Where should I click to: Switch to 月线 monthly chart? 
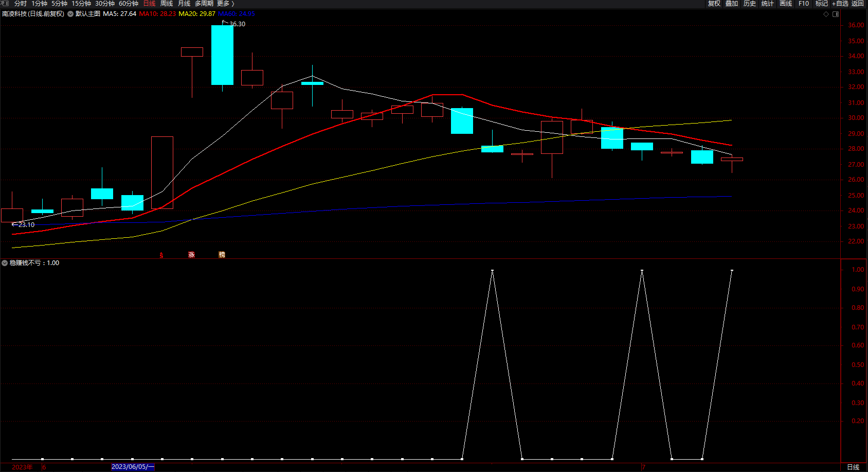point(184,4)
